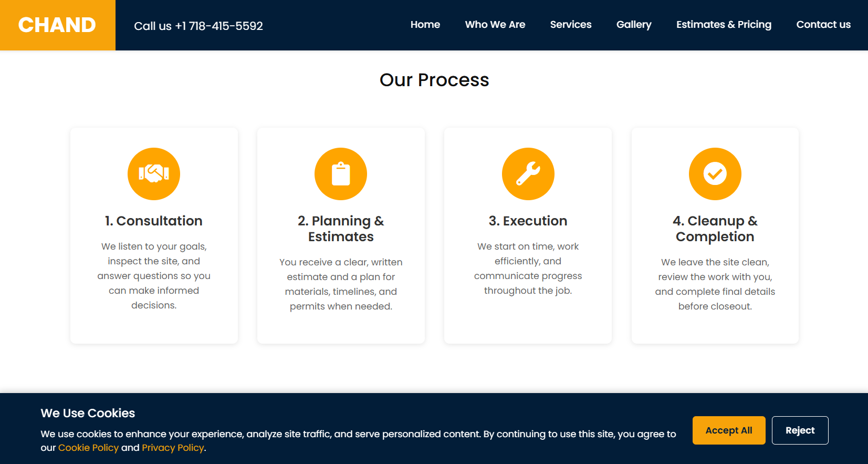Viewport: 868px width, 464px height.
Task: Open the Home menu item
Action: [425, 25]
